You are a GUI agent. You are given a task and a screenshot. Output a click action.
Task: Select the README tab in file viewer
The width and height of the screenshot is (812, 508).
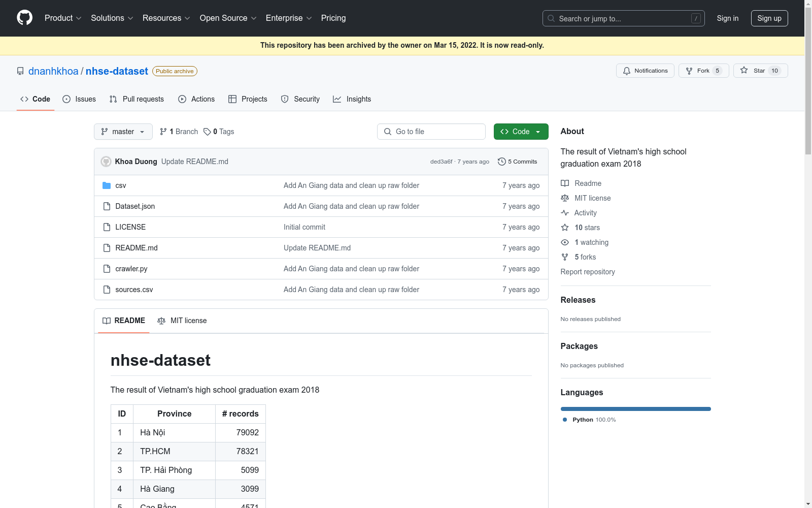click(124, 321)
